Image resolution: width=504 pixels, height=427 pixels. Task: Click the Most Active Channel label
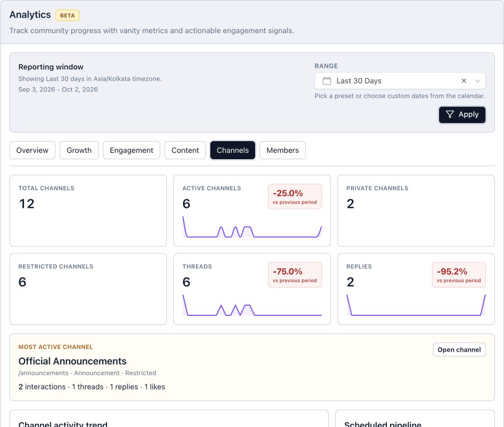click(x=56, y=347)
